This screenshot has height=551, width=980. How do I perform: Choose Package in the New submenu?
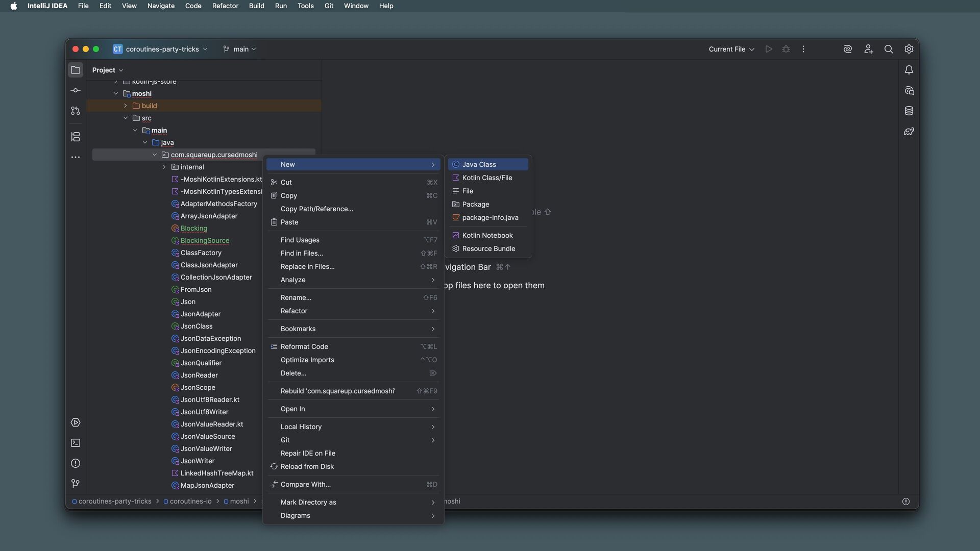tap(488, 204)
